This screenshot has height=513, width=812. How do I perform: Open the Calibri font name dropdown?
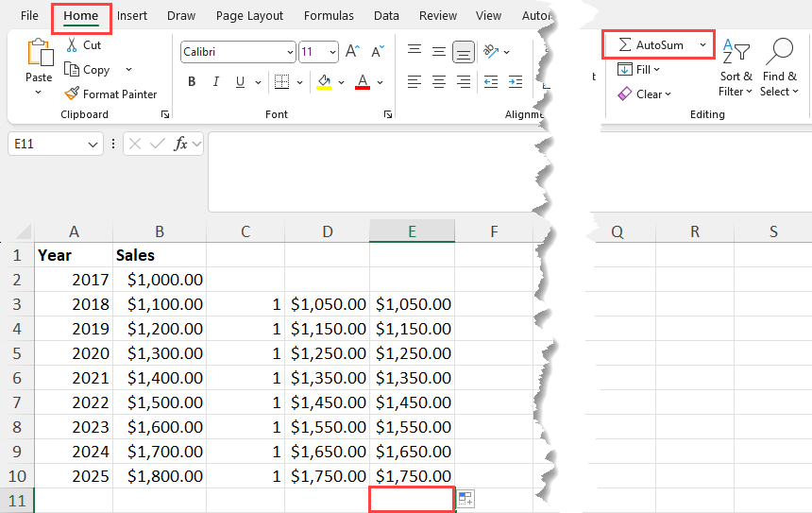[289, 53]
